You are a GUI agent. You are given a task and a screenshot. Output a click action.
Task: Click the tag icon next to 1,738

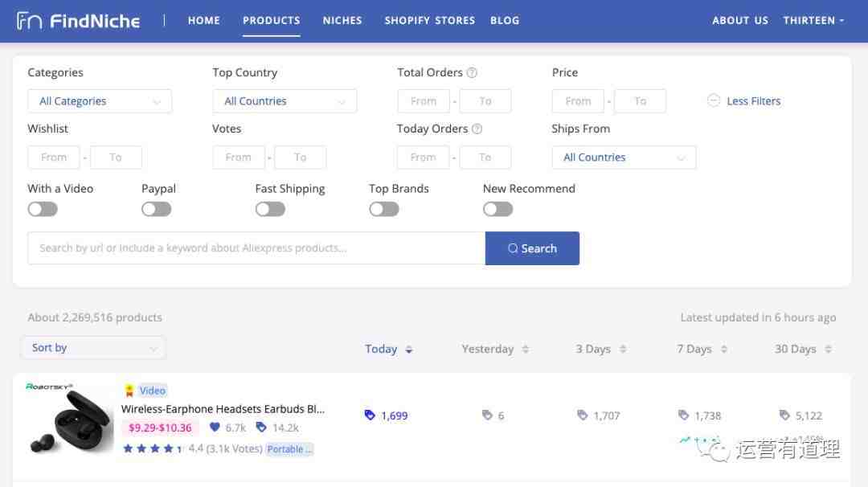click(x=684, y=415)
